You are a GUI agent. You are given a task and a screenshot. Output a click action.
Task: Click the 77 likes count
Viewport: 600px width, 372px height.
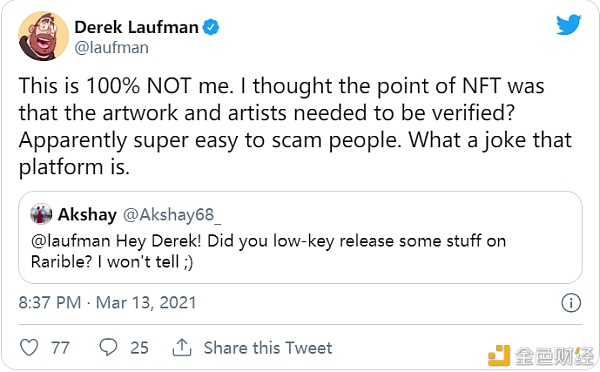[60, 348]
